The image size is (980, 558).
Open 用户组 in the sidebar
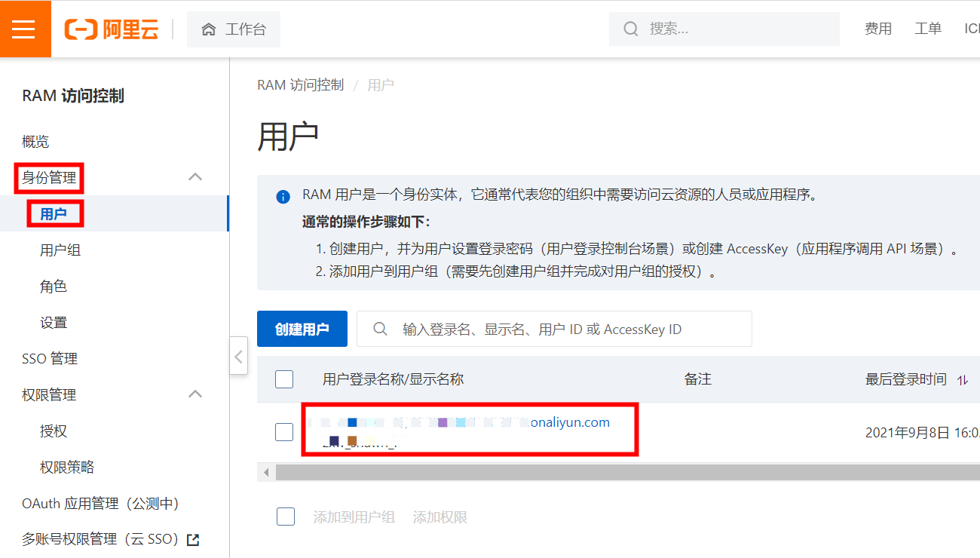coord(60,250)
